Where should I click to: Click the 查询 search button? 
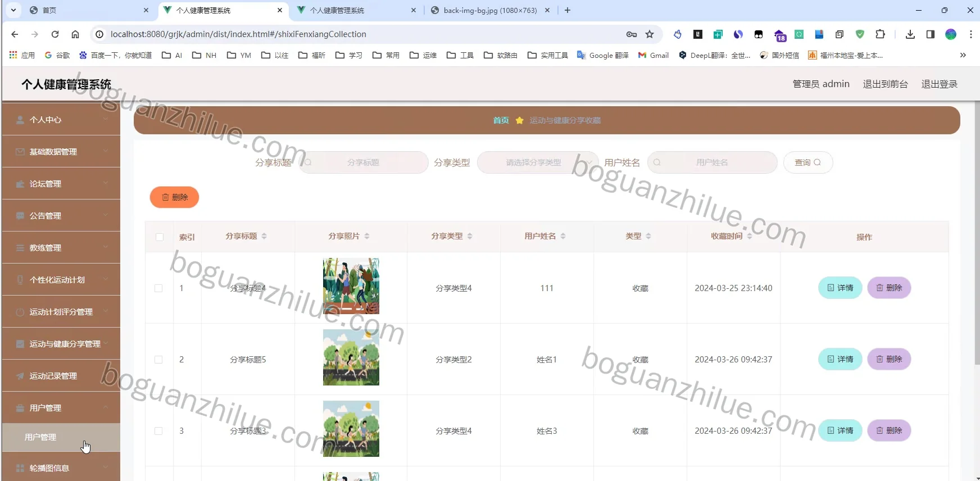(x=808, y=162)
